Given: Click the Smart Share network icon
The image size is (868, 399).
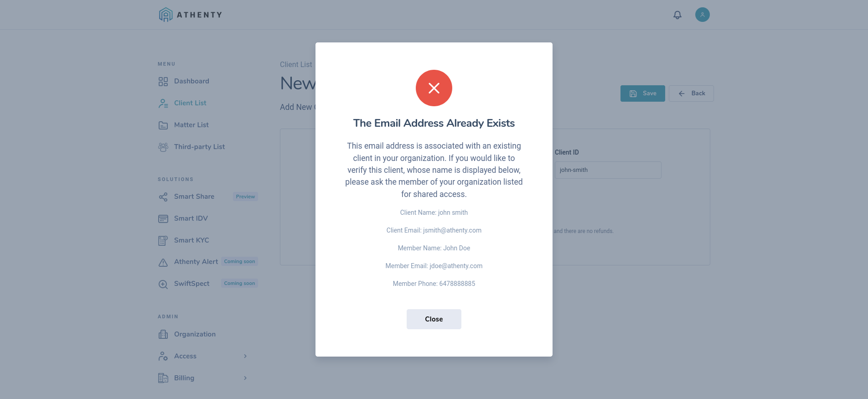Looking at the screenshot, I should pyautogui.click(x=163, y=197).
